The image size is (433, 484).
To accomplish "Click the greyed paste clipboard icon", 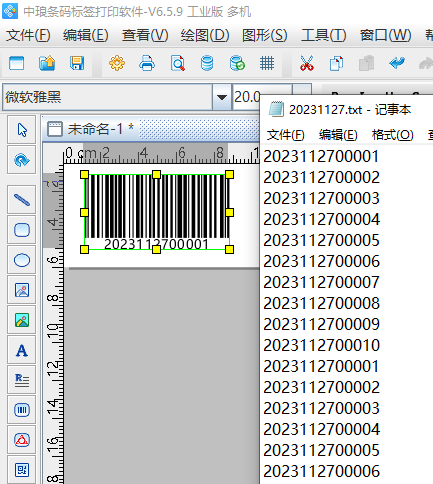I will 366,63.
